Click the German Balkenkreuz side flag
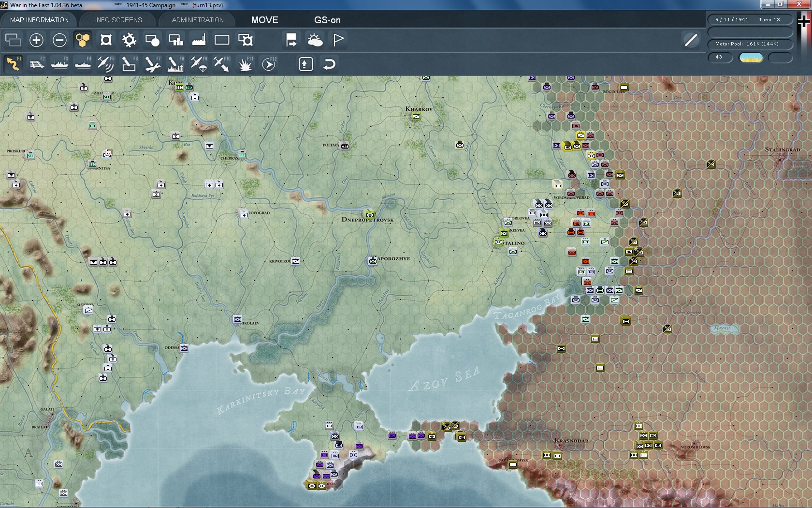This screenshot has width=812, height=508. click(804, 22)
